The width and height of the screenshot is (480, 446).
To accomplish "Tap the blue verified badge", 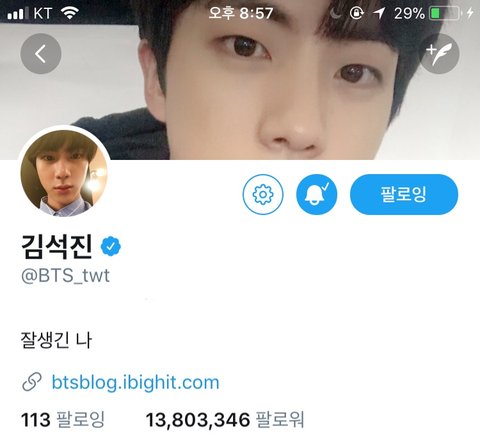I will click(111, 246).
